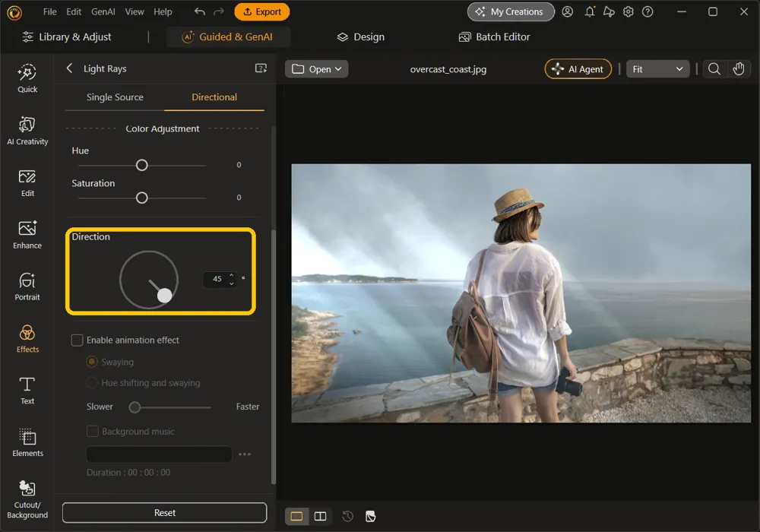Open My Creations

(x=511, y=11)
